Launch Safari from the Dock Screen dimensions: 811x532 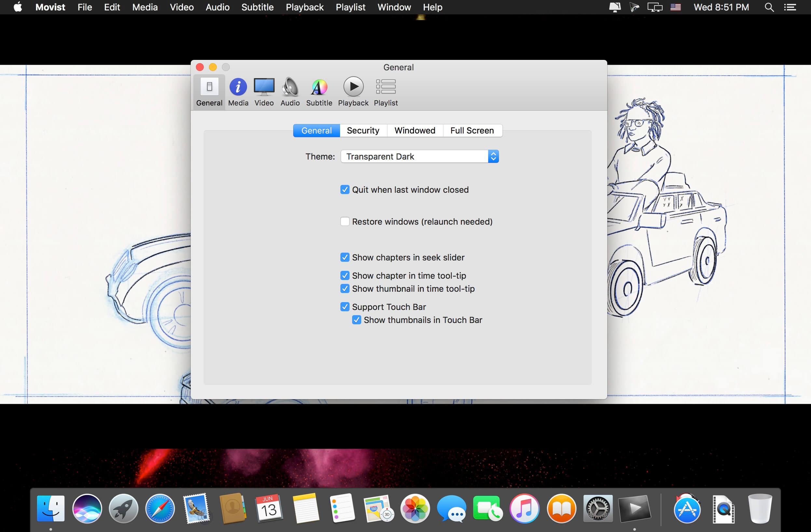point(160,508)
